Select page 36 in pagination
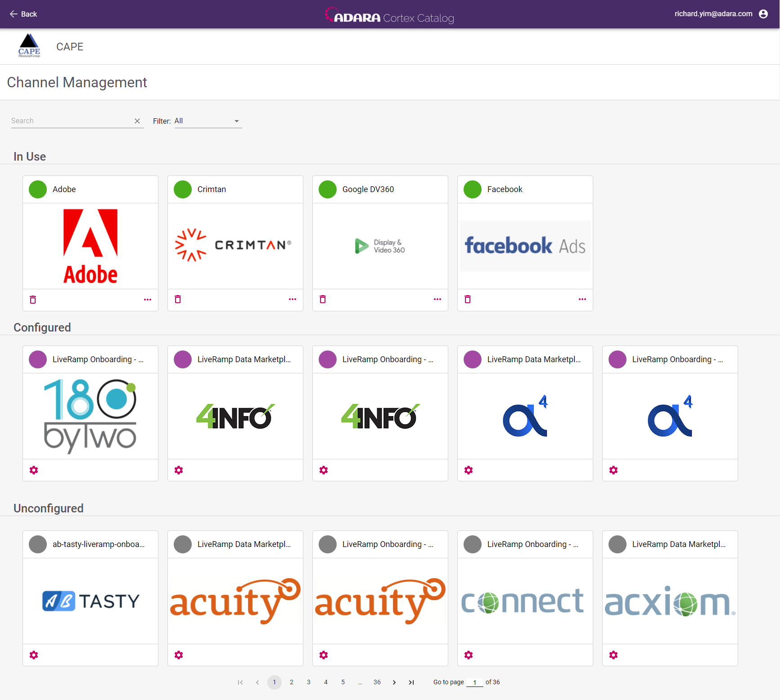 pos(377,682)
